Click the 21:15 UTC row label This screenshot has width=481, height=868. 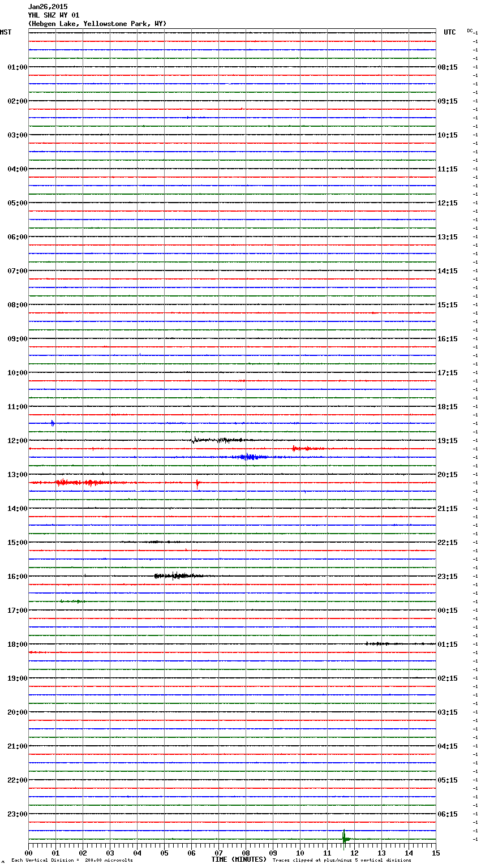[x=448, y=509]
